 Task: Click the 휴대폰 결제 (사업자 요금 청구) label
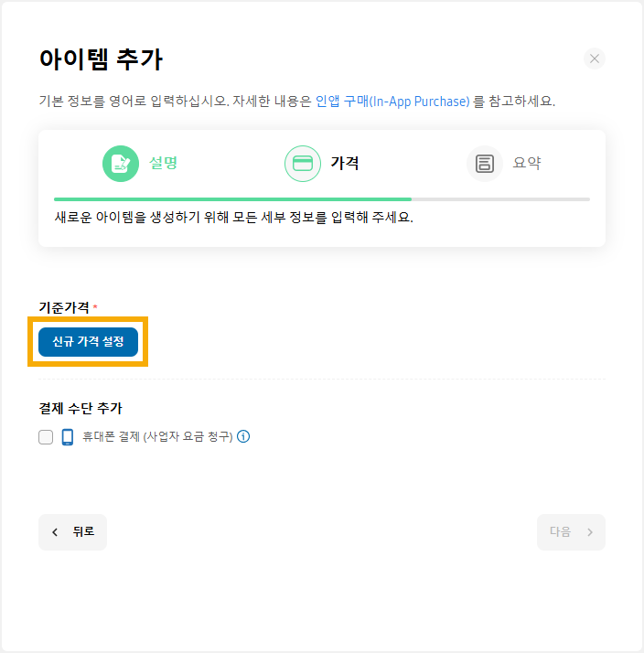click(157, 436)
